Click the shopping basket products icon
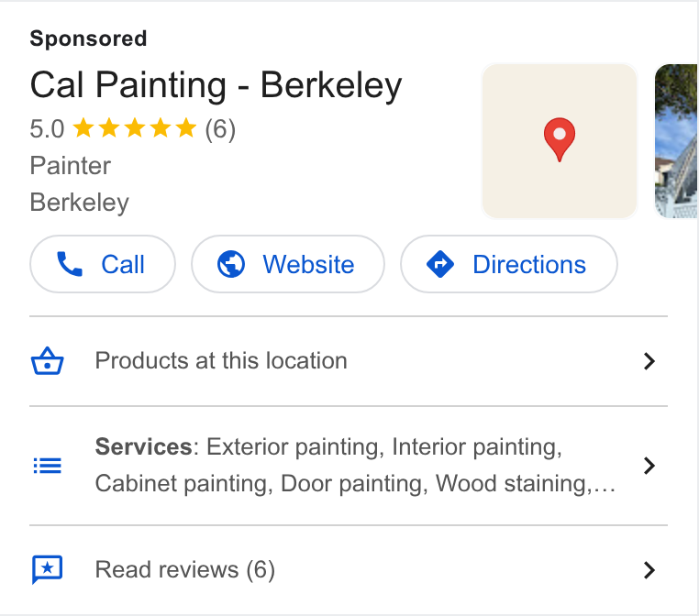The width and height of the screenshot is (699, 616). tap(48, 361)
